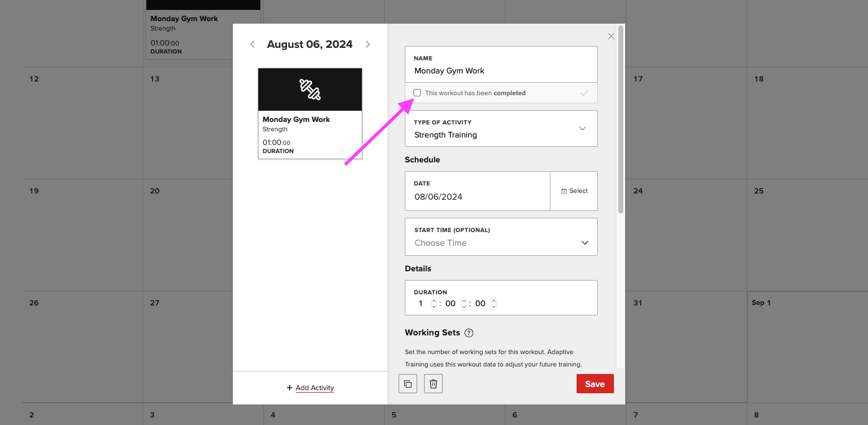The width and height of the screenshot is (868, 425).
Task: Decrease the minutes value stepper
Action: (465, 306)
